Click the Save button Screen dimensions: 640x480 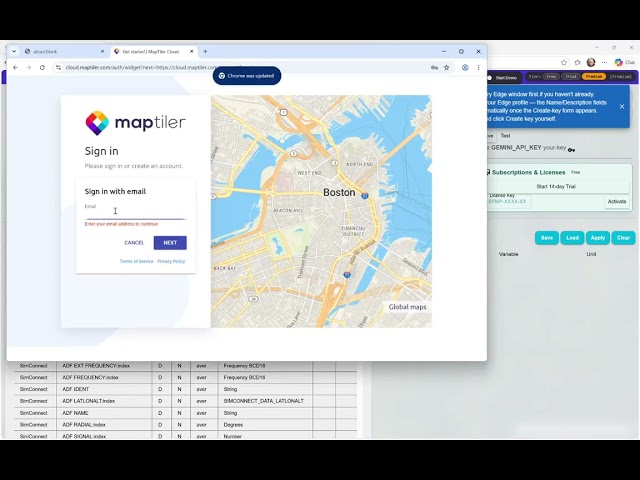pyautogui.click(x=547, y=238)
